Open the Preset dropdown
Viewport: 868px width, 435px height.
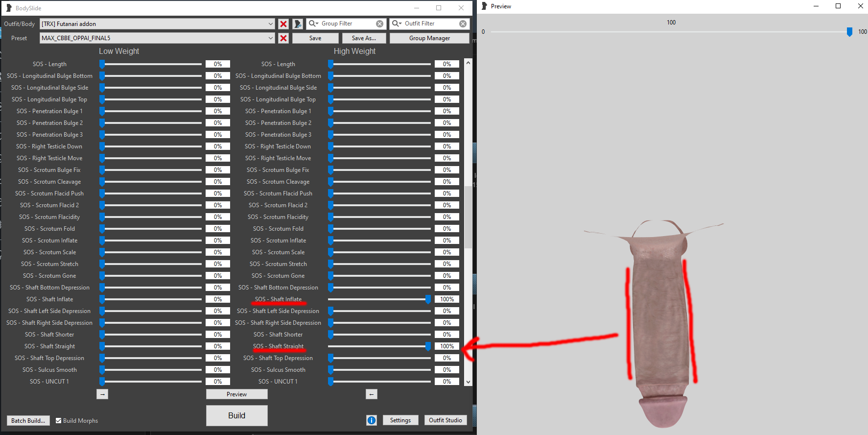(x=271, y=38)
